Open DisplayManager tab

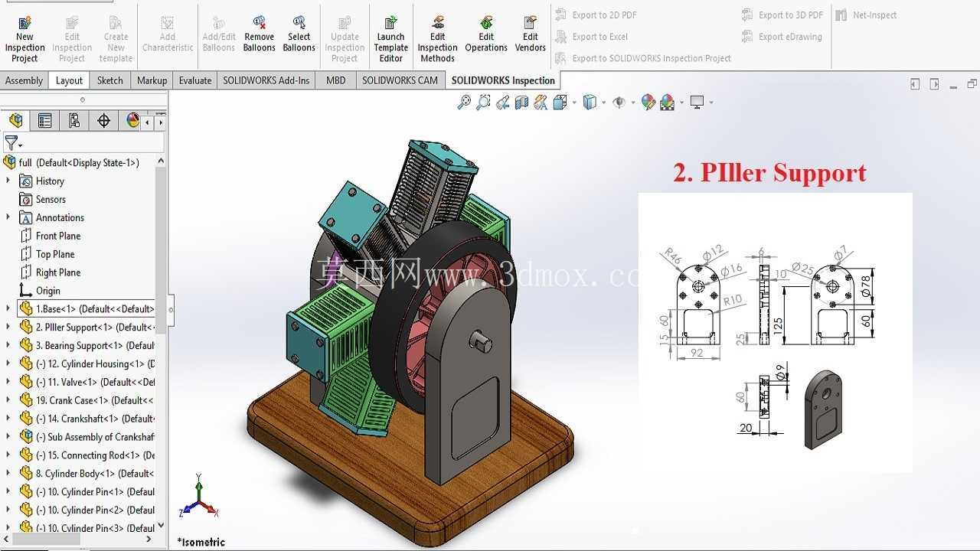coord(132,120)
